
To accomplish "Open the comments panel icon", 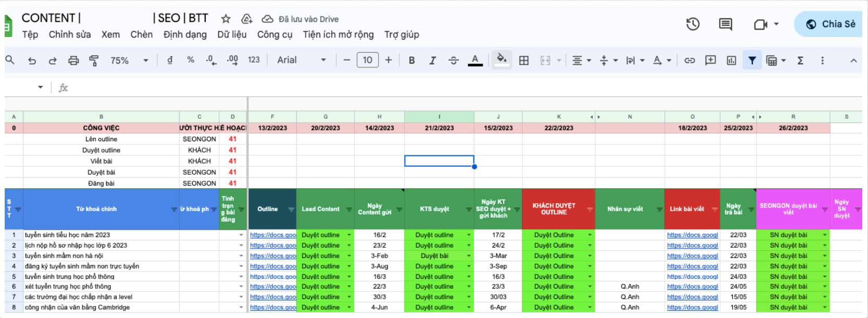I will point(725,24).
